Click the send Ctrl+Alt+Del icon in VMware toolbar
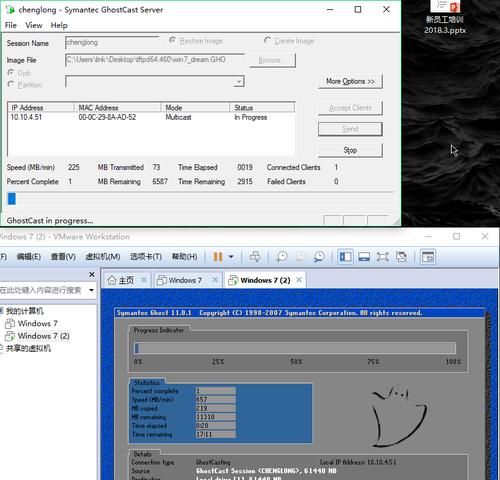Image resolution: width=500 pixels, height=480 pixels. coord(255,256)
